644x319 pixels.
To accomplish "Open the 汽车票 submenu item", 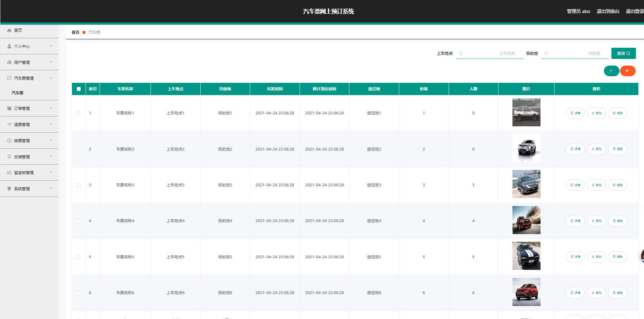I will click(18, 93).
